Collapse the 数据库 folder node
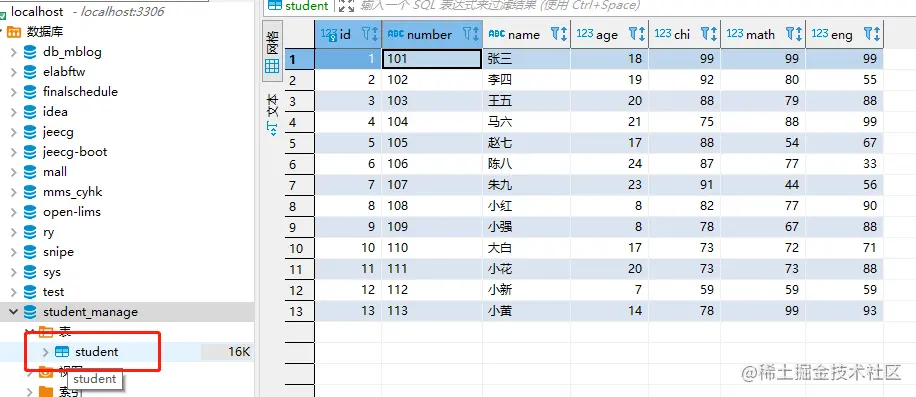This screenshot has width=916, height=397. (2, 32)
